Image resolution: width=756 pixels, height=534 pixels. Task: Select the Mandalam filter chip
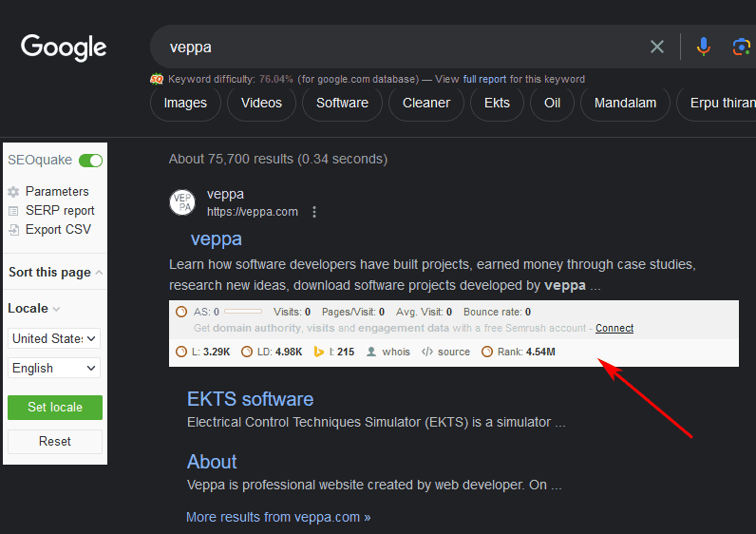pyautogui.click(x=625, y=104)
